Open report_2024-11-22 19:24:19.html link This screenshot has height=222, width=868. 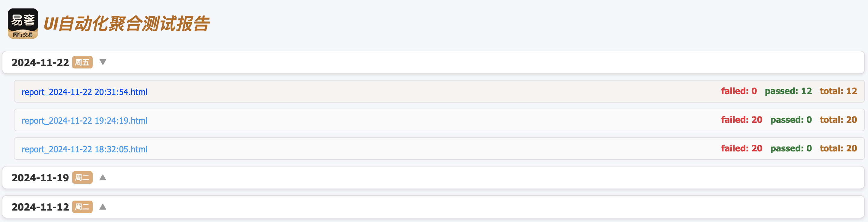point(84,121)
